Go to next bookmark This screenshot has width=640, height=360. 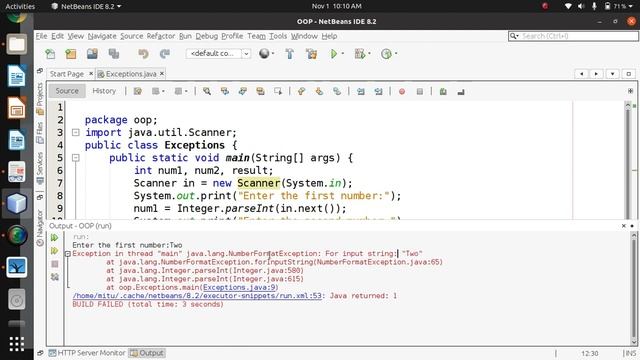319,91
